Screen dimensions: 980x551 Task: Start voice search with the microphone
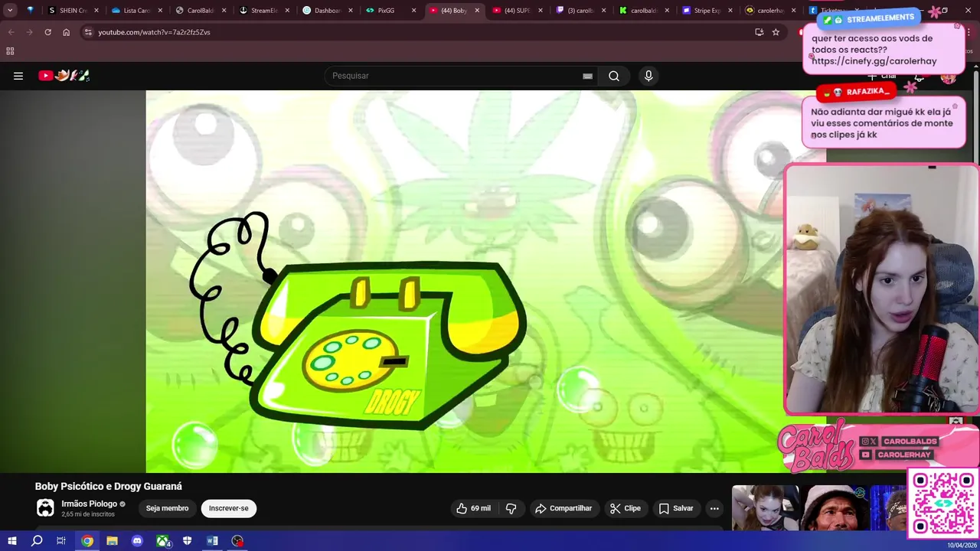click(648, 76)
